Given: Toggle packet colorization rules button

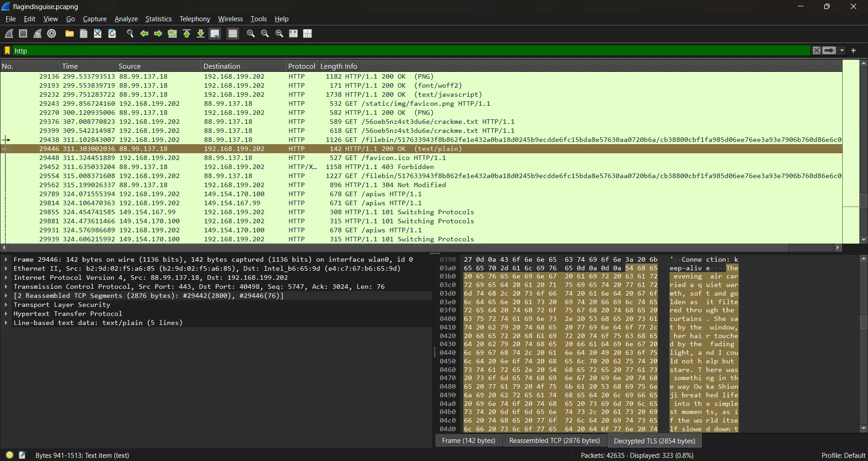Looking at the screenshot, I should pyautogui.click(x=233, y=34).
